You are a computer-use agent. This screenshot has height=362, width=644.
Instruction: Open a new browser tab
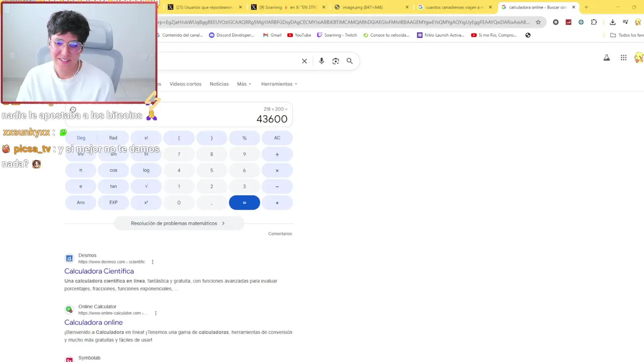coord(586,7)
